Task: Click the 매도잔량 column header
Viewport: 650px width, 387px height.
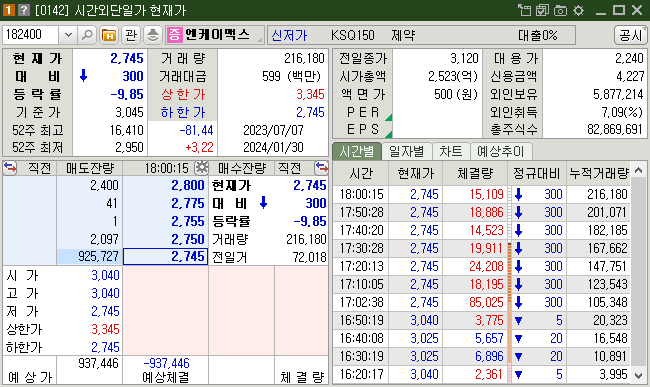Action: click(x=90, y=168)
